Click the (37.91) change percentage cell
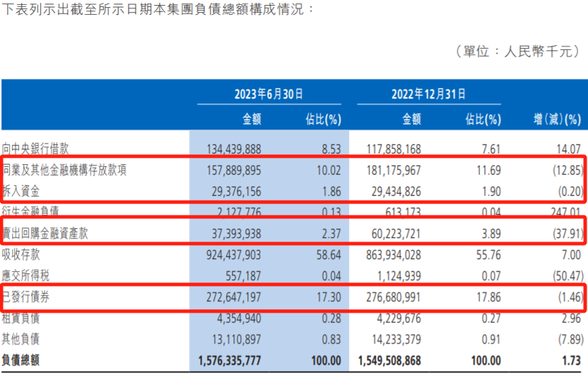The image size is (588, 376). click(565, 234)
